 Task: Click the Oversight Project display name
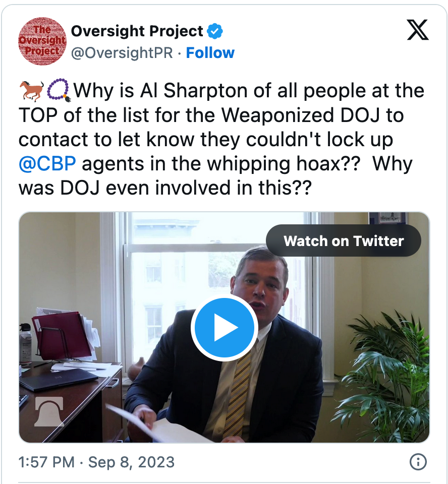pyautogui.click(x=137, y=31)
